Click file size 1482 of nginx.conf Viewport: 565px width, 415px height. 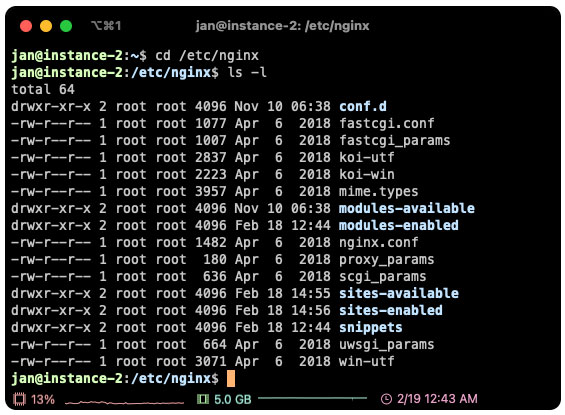point(211,243)
